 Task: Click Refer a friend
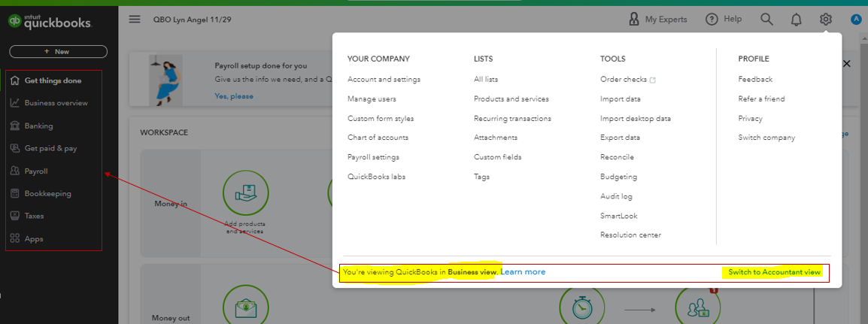pyautogui.click(x=762, y=99)
